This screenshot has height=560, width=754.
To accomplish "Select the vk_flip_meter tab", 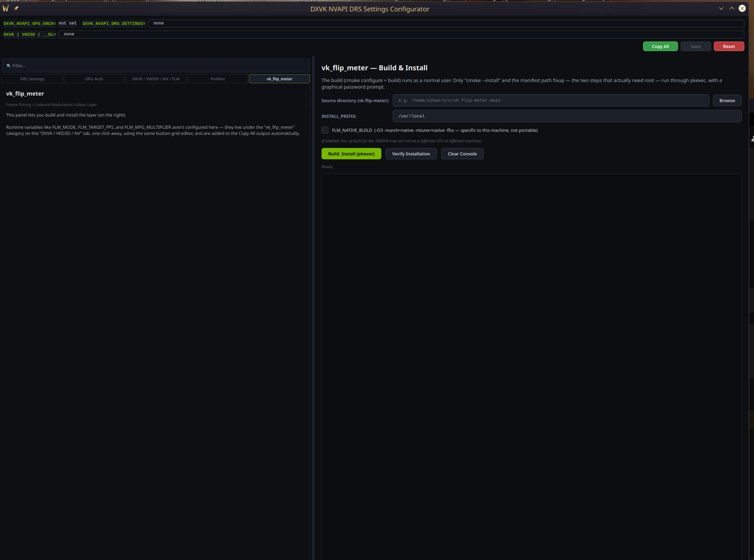I will click(280, 79).
